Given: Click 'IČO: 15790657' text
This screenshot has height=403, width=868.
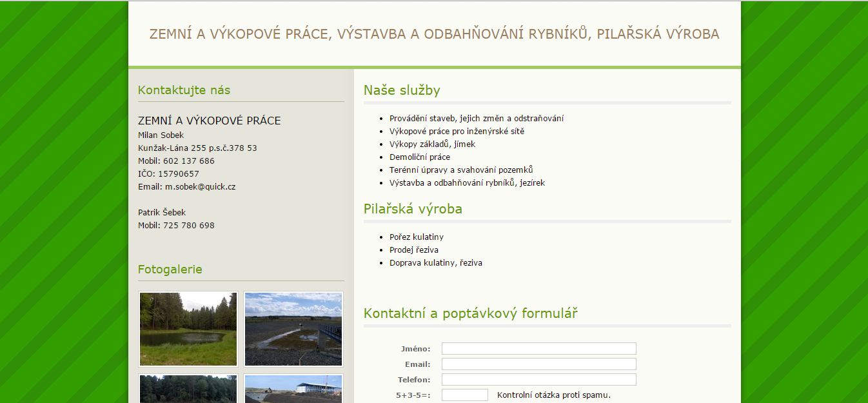Looking at the screenshot, I should pyautogui.click(x=168, y=174).
